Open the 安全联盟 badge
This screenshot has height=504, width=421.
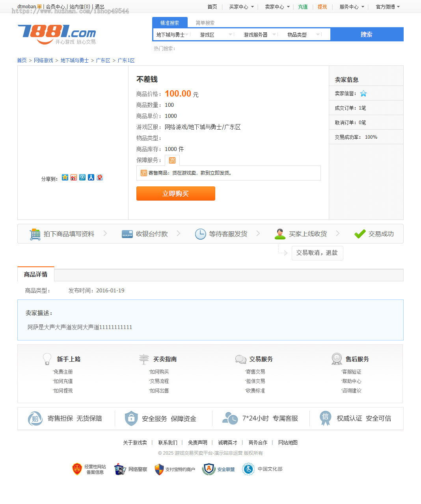pos(218,469)
